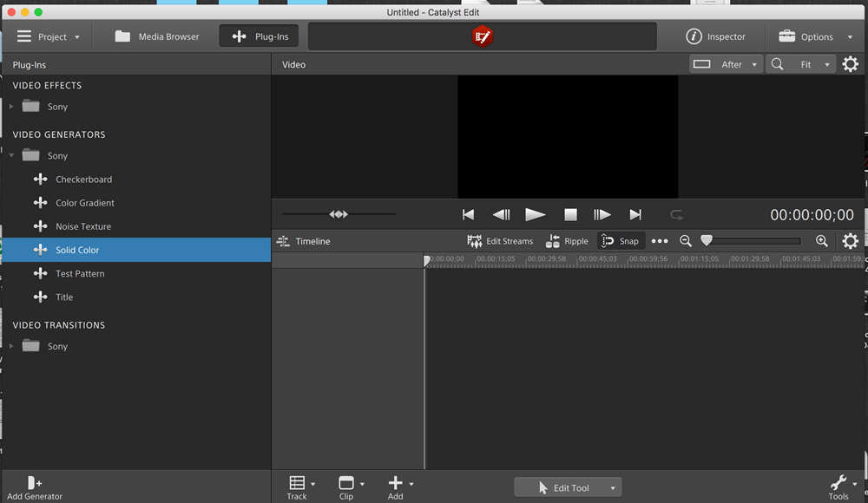Open timeline settings gear
This screenshot has height=503, width=868.
coord(851,241)
